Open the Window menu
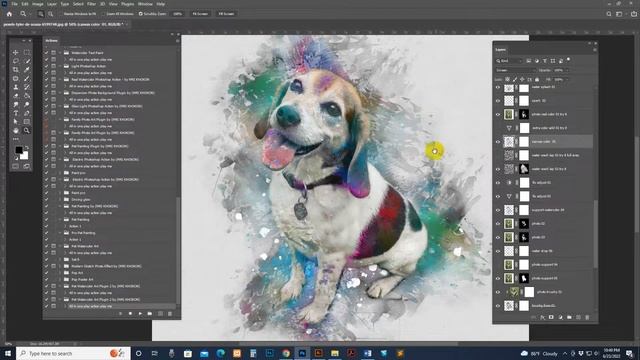The image size is (640, 360). point(145,4)
